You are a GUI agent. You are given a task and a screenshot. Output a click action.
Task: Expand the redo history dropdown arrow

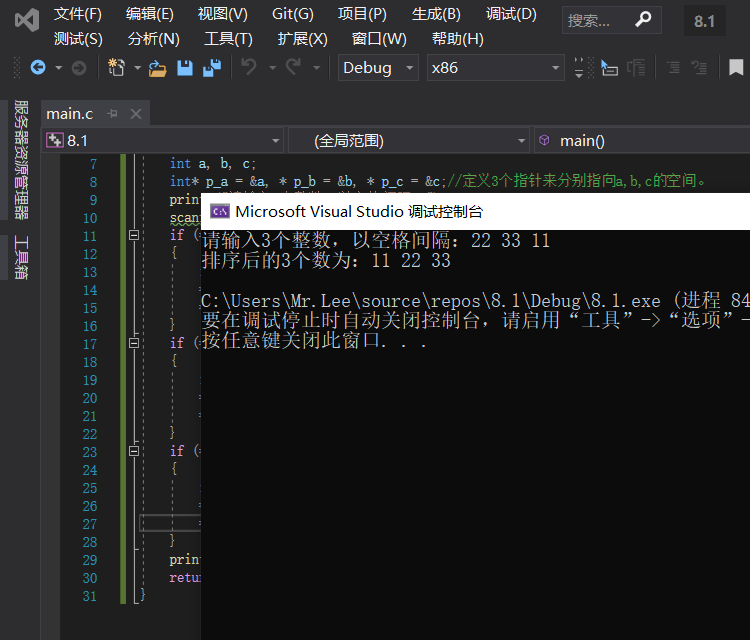pos(317,68)
